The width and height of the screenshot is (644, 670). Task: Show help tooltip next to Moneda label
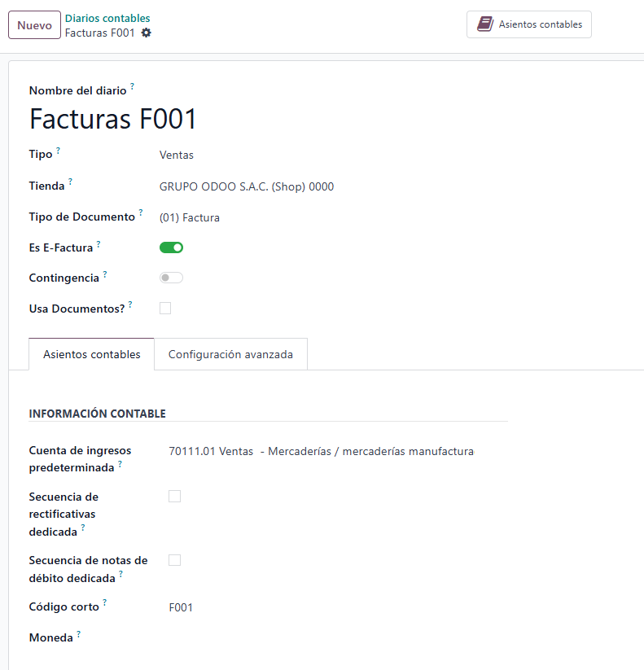[79, 633]
